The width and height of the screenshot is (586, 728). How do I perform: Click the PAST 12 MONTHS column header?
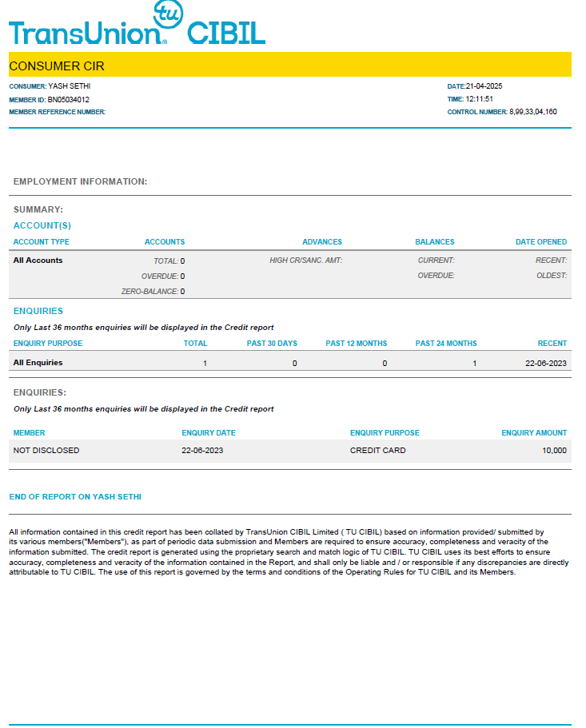coord(356,344)
